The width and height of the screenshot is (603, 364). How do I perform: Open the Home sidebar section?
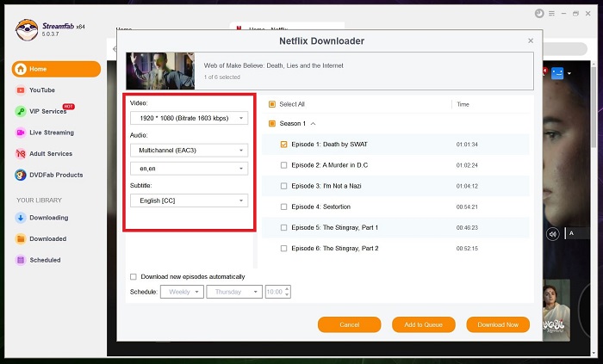pyautogui.click(x=56, y=69)
